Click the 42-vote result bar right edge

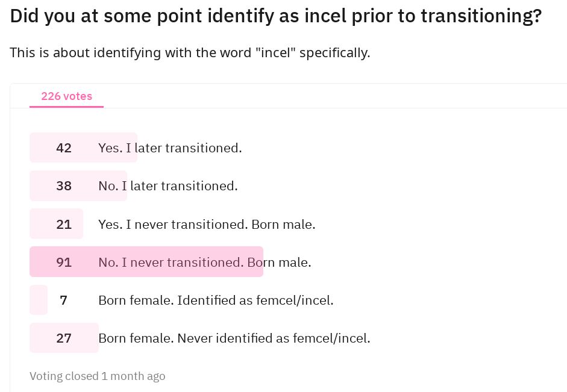[134, 148]
